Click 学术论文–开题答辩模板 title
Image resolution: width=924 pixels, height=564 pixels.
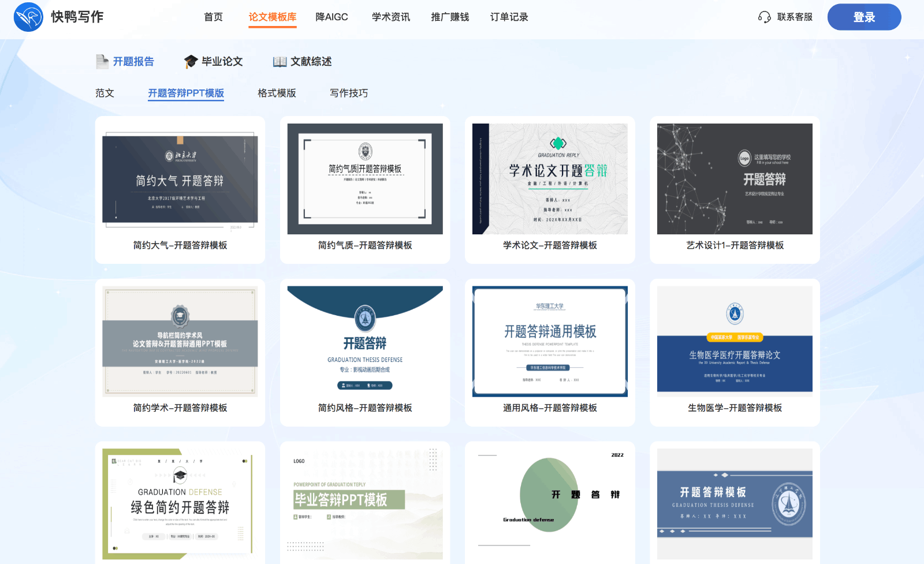pyautogui.click(x=550, y=245)
